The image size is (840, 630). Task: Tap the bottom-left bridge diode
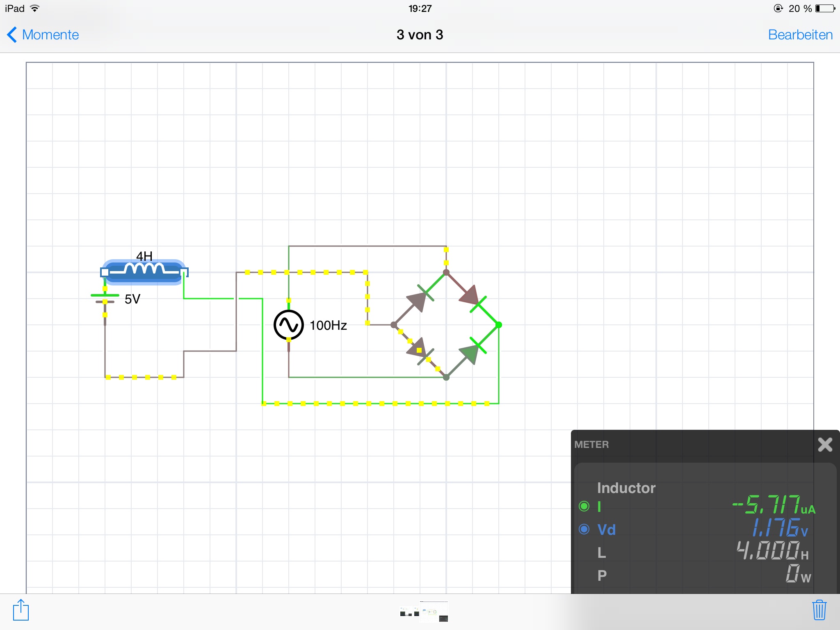420,351
